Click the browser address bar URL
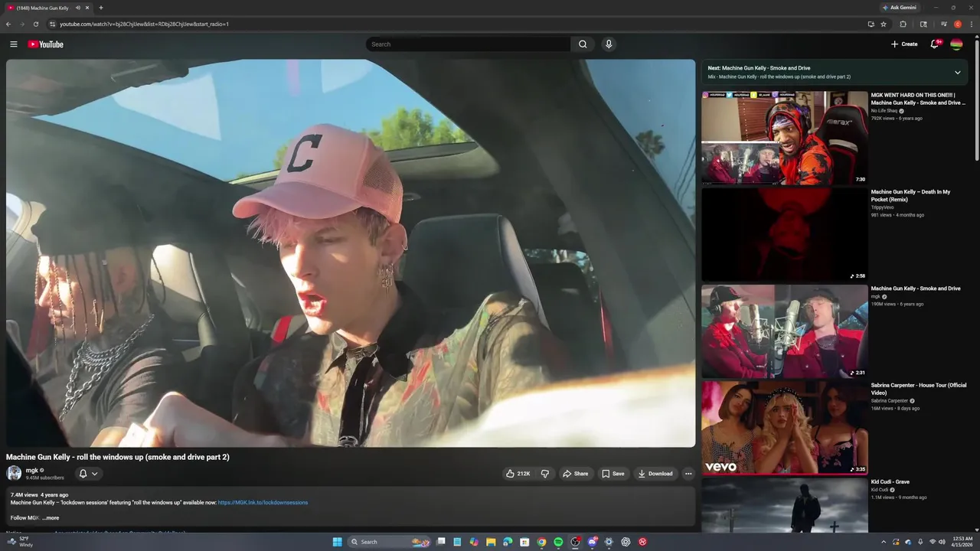Viewport: 980px width, 551px height. [144, 24]
